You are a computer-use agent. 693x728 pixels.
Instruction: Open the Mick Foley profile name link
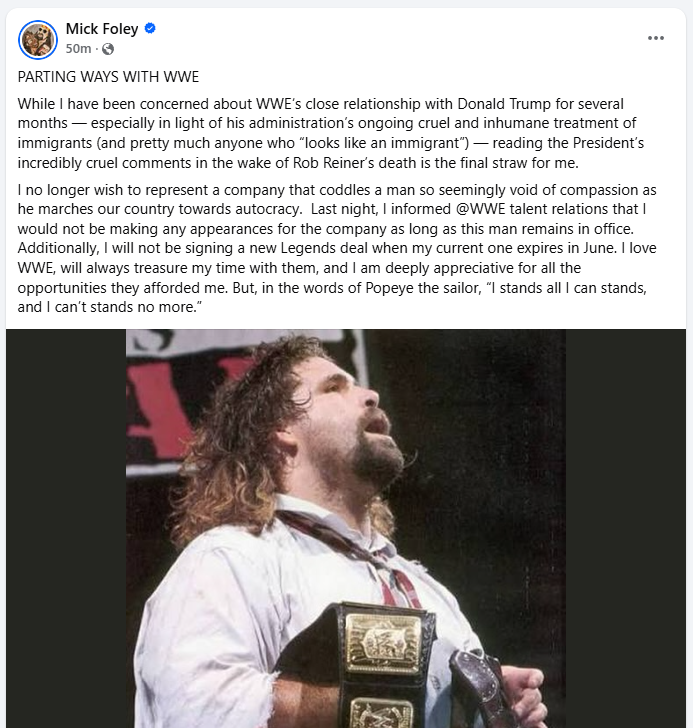(102, 29)
